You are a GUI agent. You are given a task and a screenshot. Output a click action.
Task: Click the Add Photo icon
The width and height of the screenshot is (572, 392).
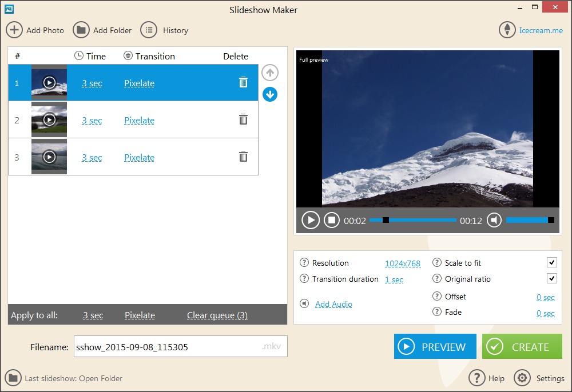(x=14, y=30)
